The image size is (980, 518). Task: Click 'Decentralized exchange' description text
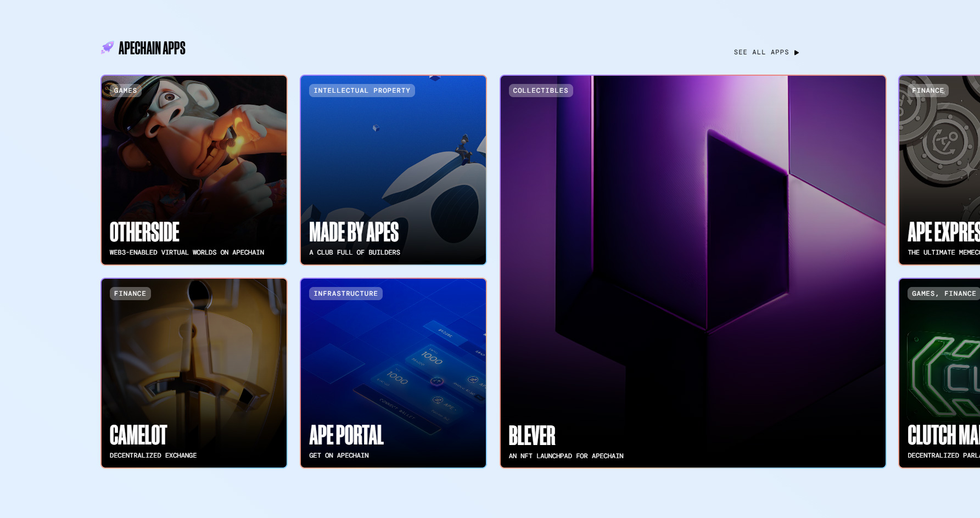coord(153,455)
